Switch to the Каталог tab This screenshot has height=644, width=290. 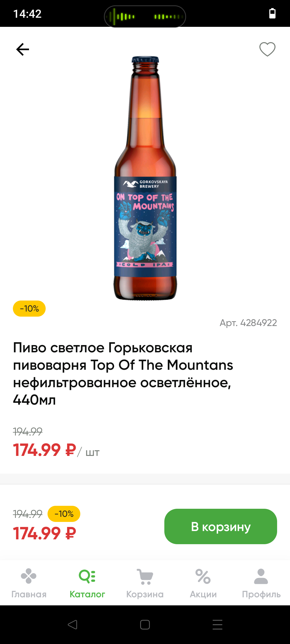[x=87, y=583]
